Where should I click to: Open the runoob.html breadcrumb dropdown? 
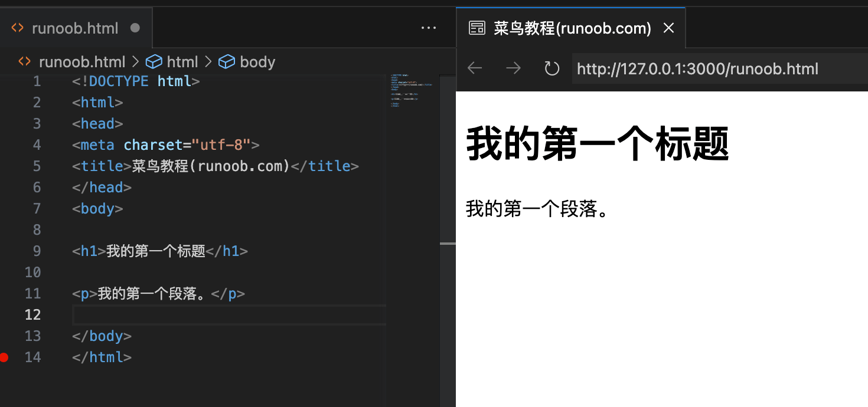82,61
